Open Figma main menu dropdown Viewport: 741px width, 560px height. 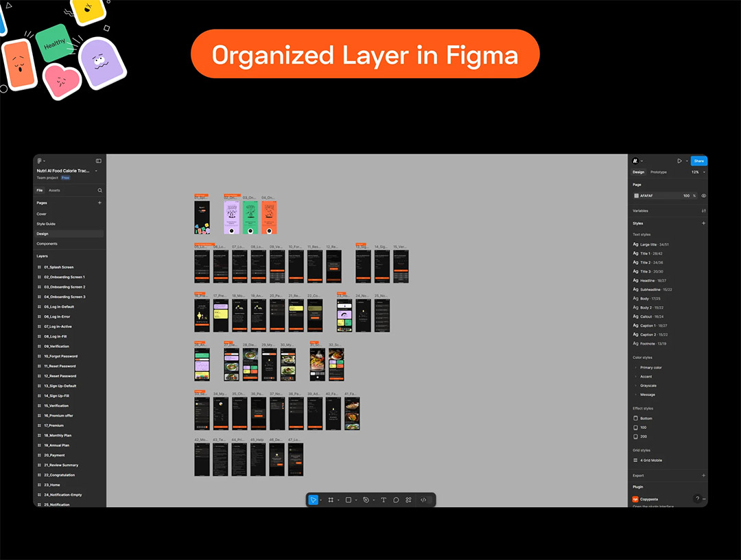click(x=40, y=161)
